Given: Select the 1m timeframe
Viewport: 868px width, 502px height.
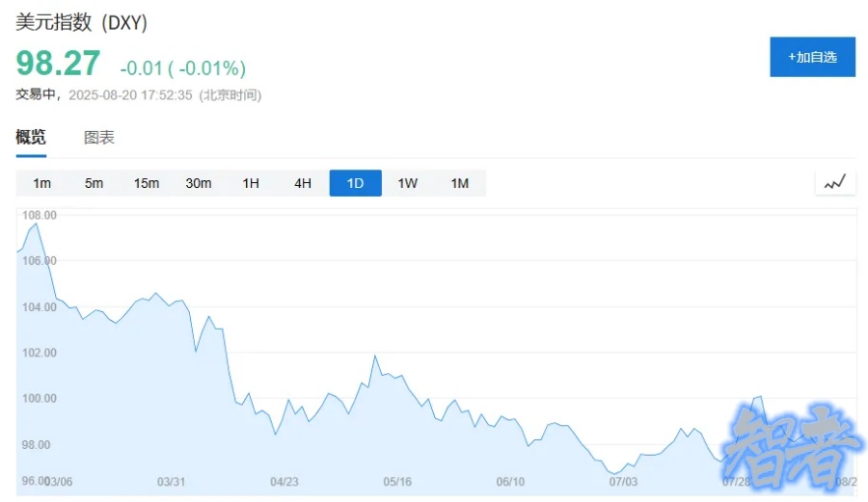Looking at the screenshot, I should (42, 183).
